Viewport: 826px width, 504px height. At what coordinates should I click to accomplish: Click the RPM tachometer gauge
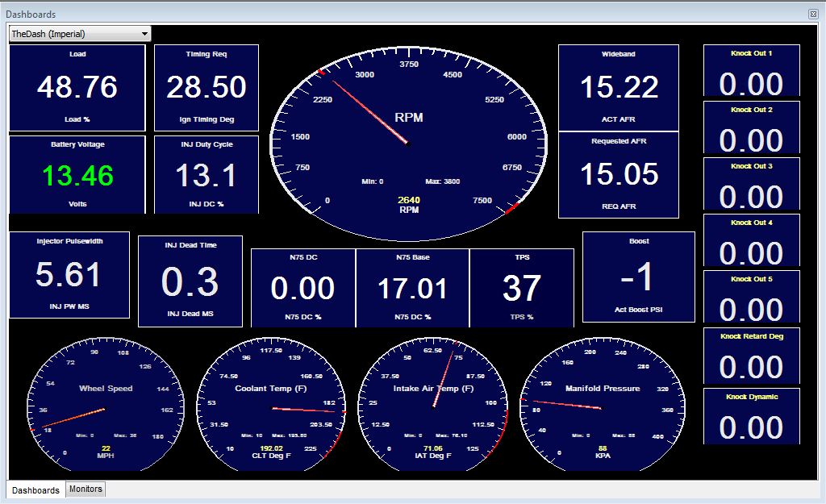click(x=408, y=142)
